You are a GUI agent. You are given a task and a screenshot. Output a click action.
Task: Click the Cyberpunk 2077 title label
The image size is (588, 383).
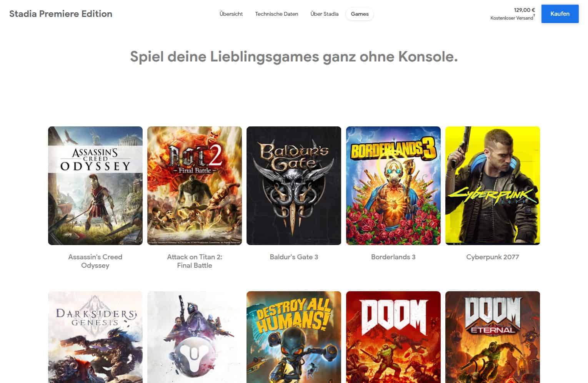[493, 257]
